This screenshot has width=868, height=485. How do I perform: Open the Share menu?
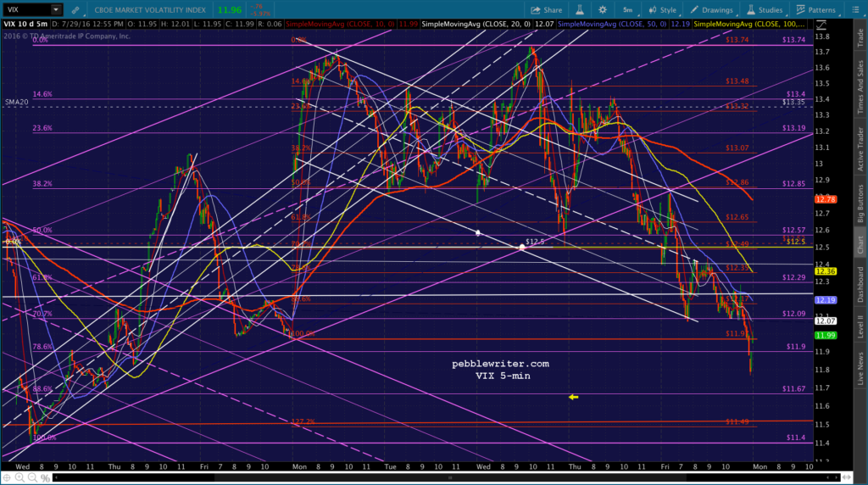[547, 10]
